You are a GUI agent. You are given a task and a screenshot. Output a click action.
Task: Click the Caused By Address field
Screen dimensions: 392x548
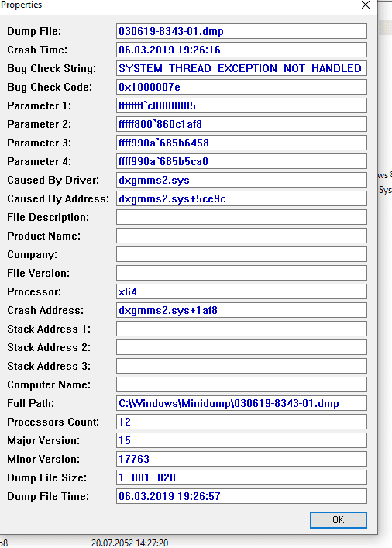tap(242, 198)
